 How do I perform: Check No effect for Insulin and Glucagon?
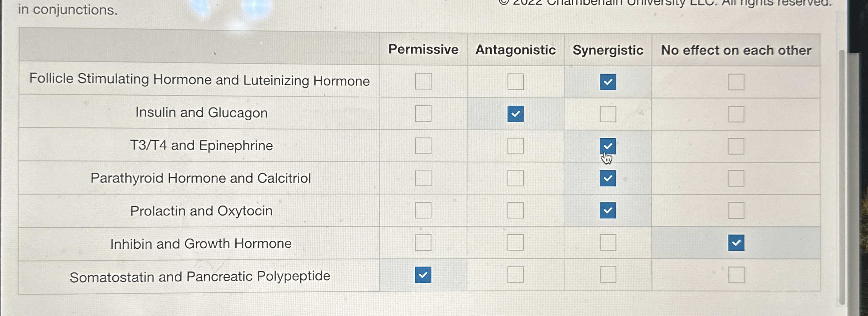point(736,114)
